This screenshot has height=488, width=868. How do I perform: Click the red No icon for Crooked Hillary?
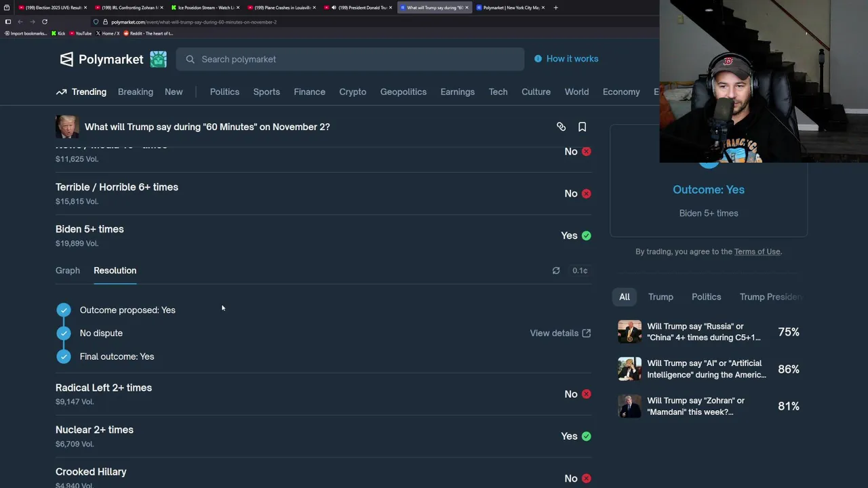pos(587,478)
